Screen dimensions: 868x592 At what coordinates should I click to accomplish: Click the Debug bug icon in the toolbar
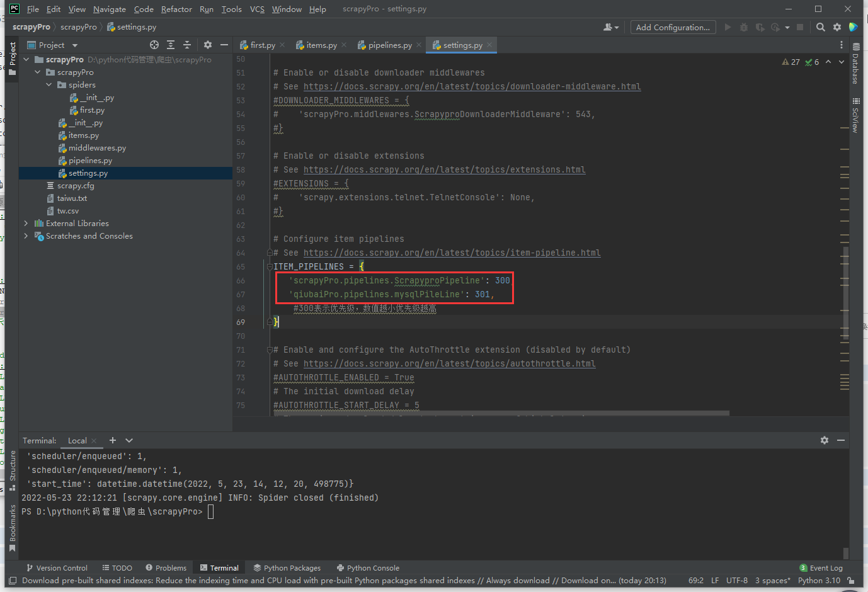pos(744,27)
